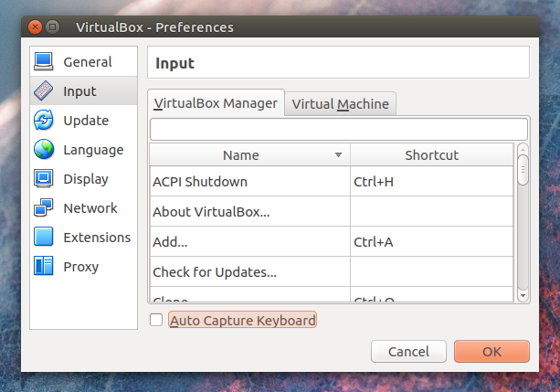This screenshot has height=392, width=560.
Task: Open Proxy label in sidebar
Action: coord(81,267)
